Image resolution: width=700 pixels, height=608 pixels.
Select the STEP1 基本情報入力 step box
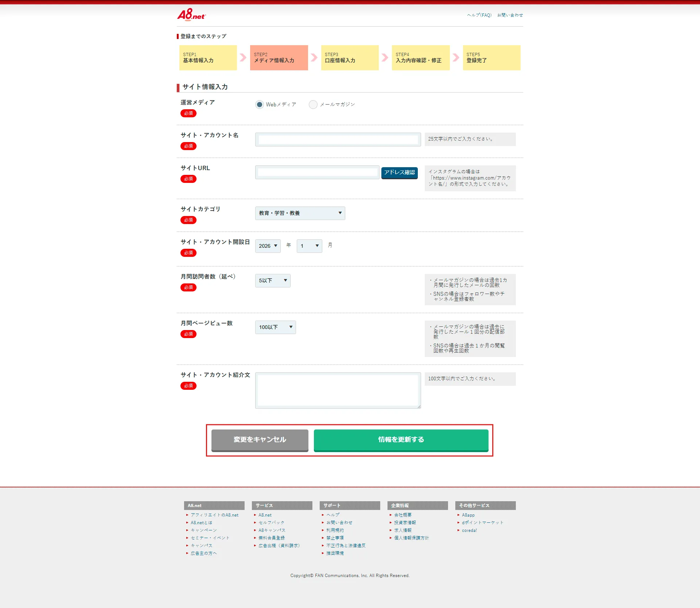click(208, 58)
